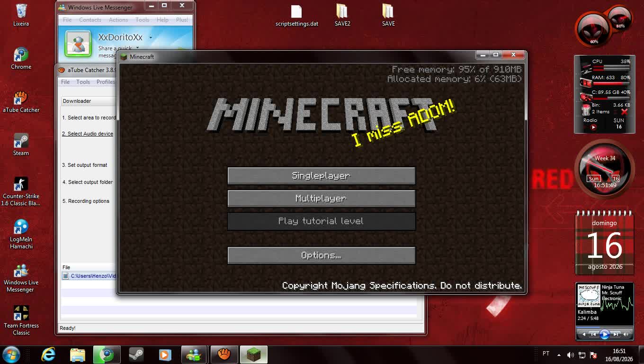Image resolution: width=644 pixels, height=364 pixels.
Task: Empty bin red X in system gadget
Action: click(624, 112)
